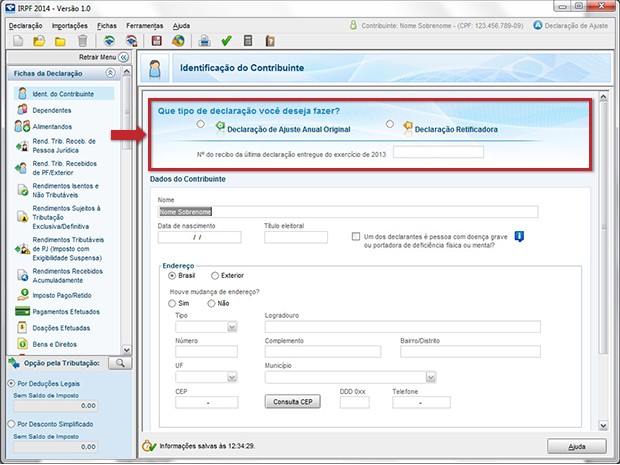Click the Título eleitoral field
Image resolution: width=620 pixels, height=465 pixels.
pyautogui.click(x=296, y=237)
